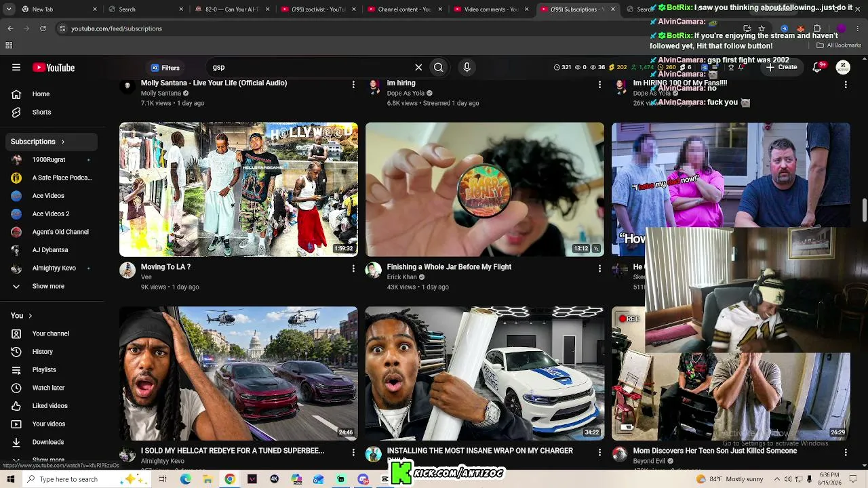Start voice search with microphone
868x488 pixels.
click(x=467, y=67)
